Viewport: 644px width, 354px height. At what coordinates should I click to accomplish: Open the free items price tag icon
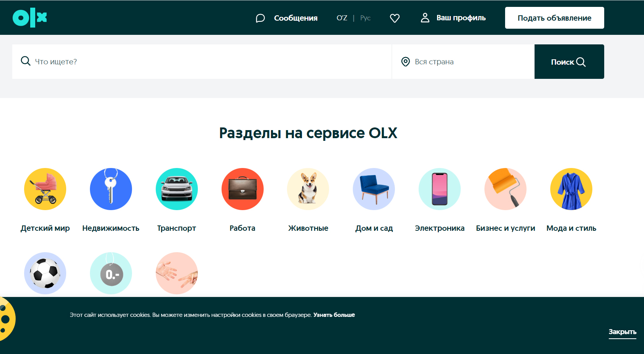click(x=111, y=273)
